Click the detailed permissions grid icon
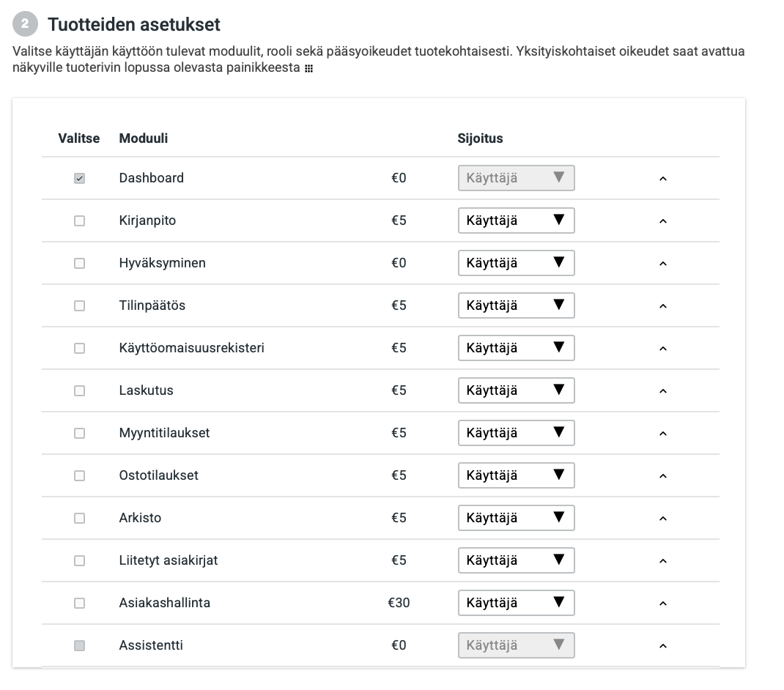Screen dimensions: 784x690 pos(310,70)
